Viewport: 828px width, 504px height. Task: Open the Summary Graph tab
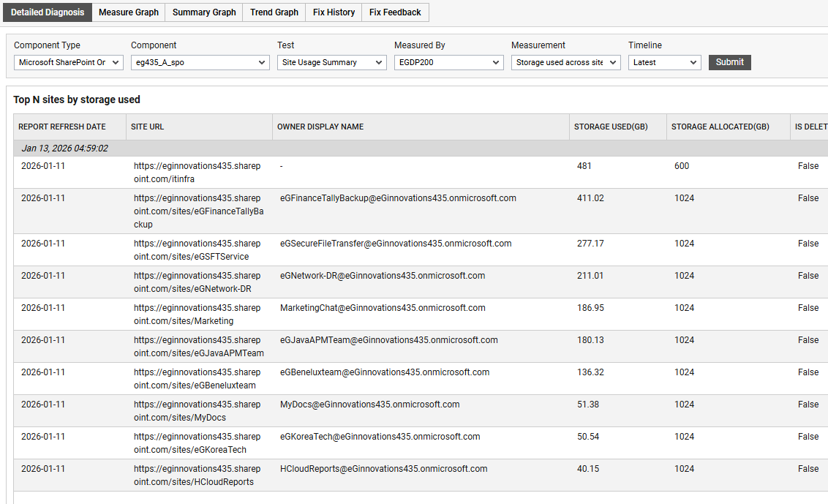204,12
